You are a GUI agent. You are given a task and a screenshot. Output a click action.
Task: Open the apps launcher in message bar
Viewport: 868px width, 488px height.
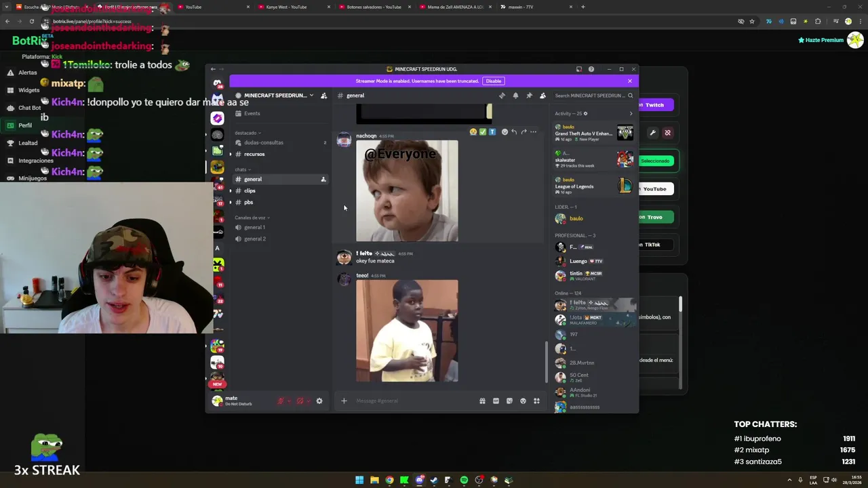point(536,401)
